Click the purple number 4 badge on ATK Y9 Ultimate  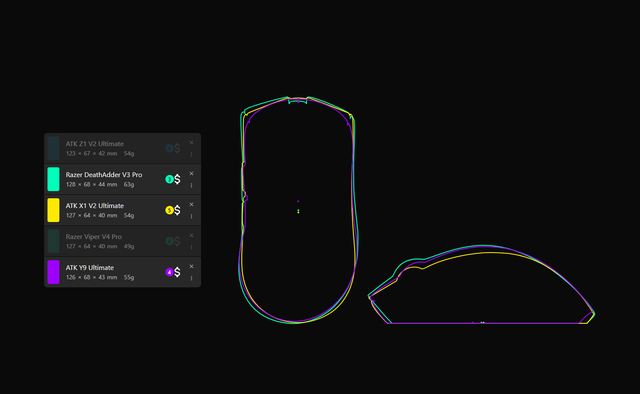point(169,272)
